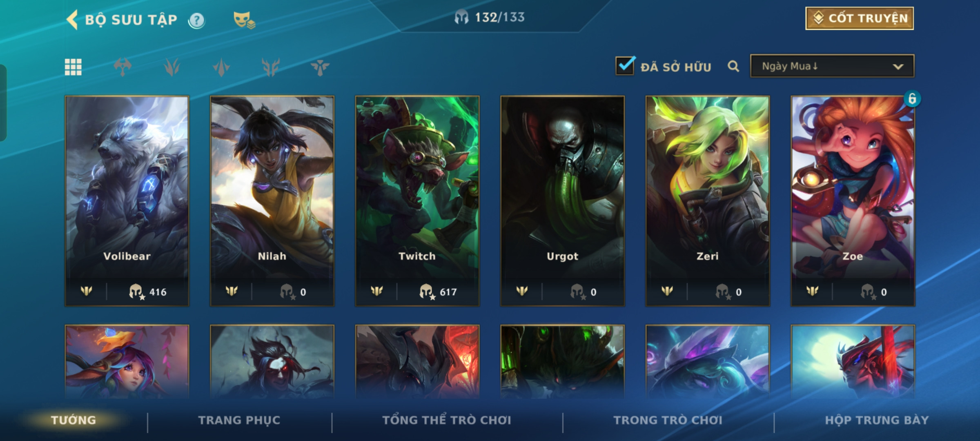The width and height of the screenshot is (980, 441).
Task: Go back using the Bộ Sưu Tập arrow
Action: 72,20
